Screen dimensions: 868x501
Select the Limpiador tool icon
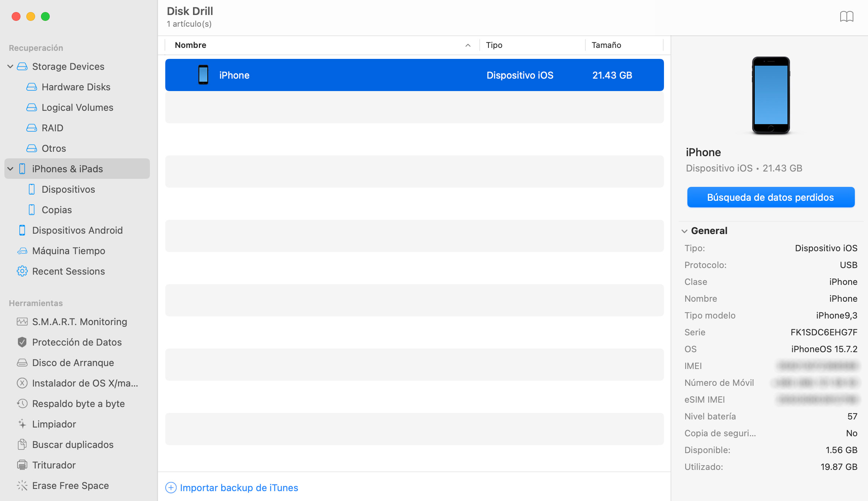point(21,424)
